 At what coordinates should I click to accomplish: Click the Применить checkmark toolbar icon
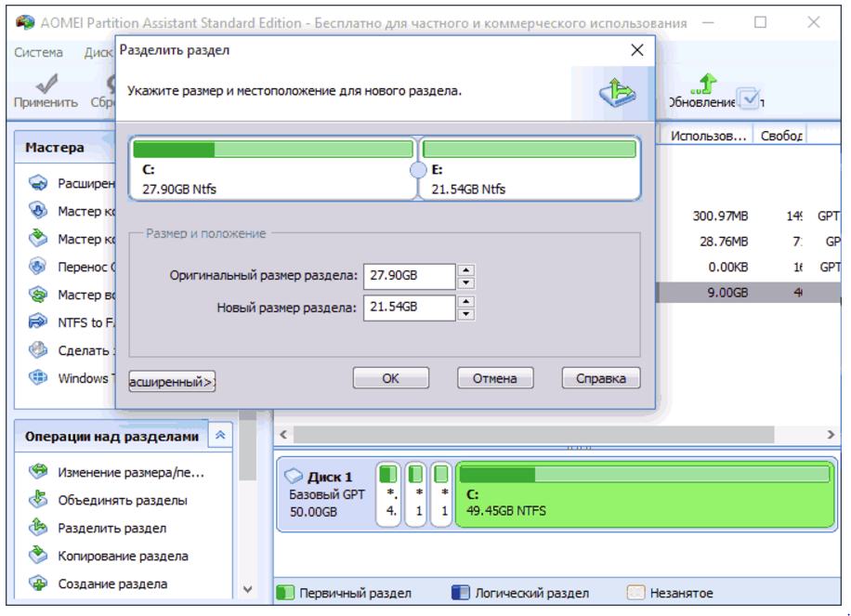tap(46, 84)
